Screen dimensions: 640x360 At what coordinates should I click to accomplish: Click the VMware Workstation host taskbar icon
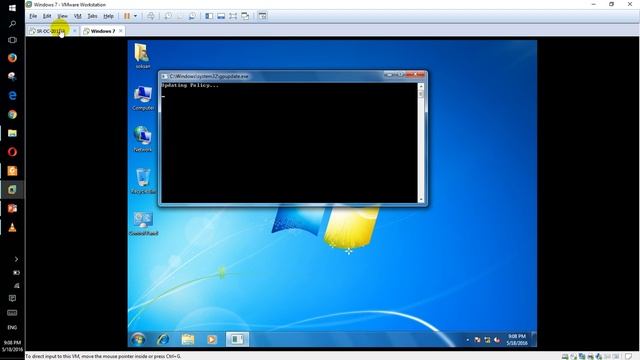coord(12,189)
